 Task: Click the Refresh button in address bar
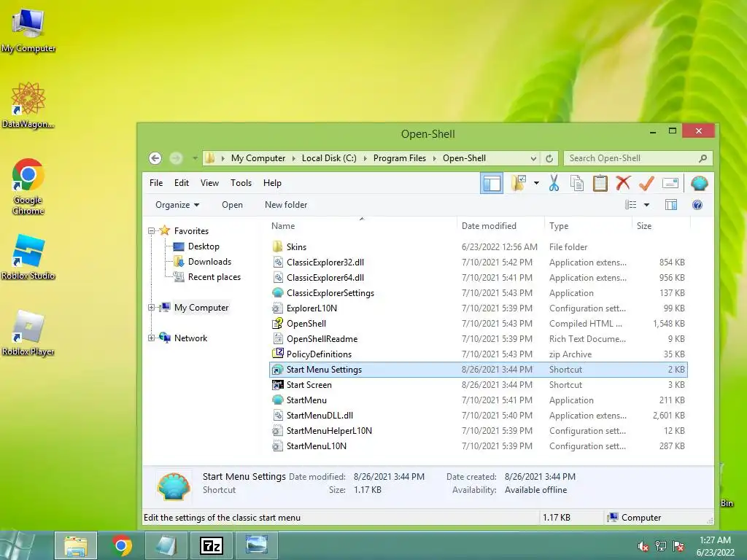coord(549,158)
